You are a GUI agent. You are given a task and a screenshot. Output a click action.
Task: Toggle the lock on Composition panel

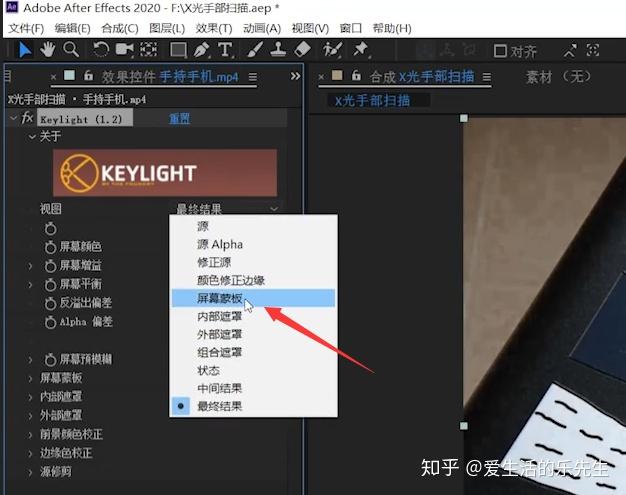coord(356,75)
